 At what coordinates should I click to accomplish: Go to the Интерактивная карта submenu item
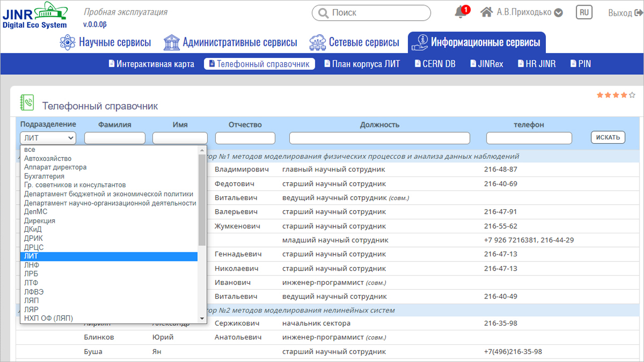tap(151, 64)
